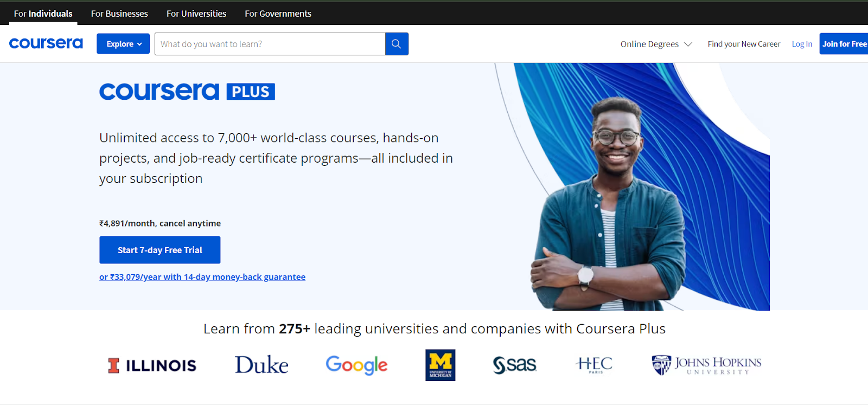Screen dimensions: 868x419
Task: Select the HEC Paris logo
Action: click(594, 365)
